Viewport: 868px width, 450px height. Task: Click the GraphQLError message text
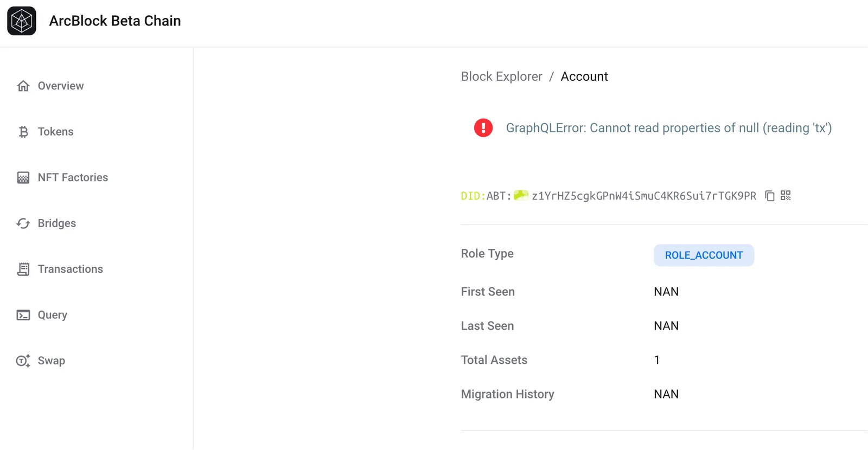click(669, 128)
